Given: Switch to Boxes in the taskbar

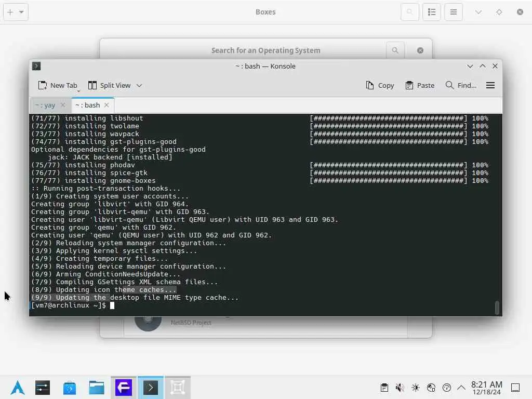Looking at the screenshot, I should [178, 388].
